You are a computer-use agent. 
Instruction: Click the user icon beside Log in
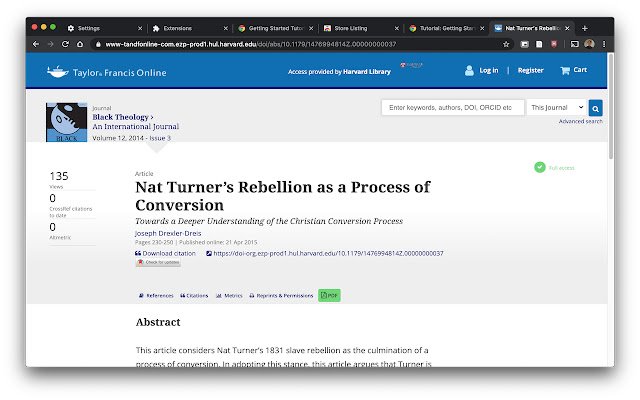click(469, 70)
